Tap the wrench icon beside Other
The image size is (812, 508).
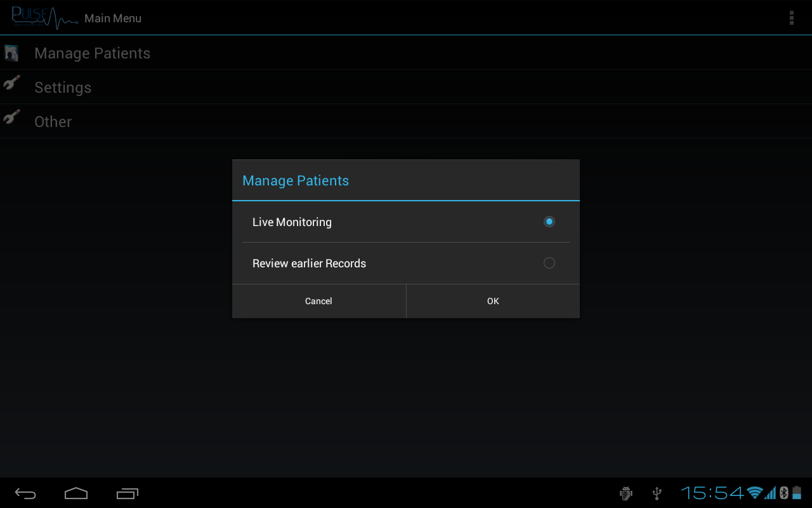point(11,117)
